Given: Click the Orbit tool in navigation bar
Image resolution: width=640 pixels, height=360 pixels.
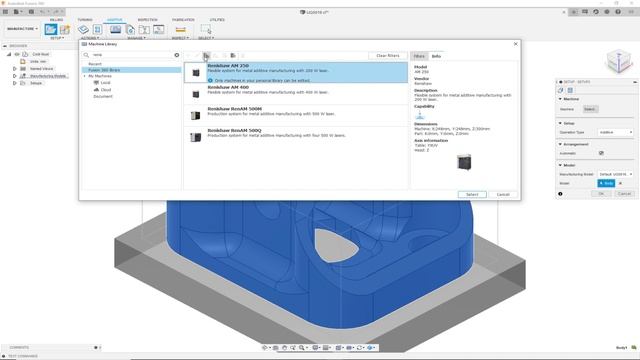Looking at the screenshot, I should (x=265, y=348).
